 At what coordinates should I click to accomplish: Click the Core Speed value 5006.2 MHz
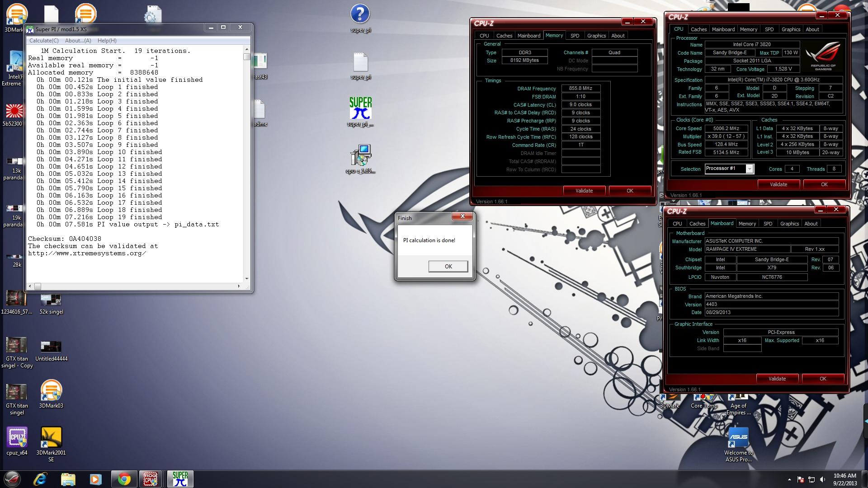[x=726, y=129]
